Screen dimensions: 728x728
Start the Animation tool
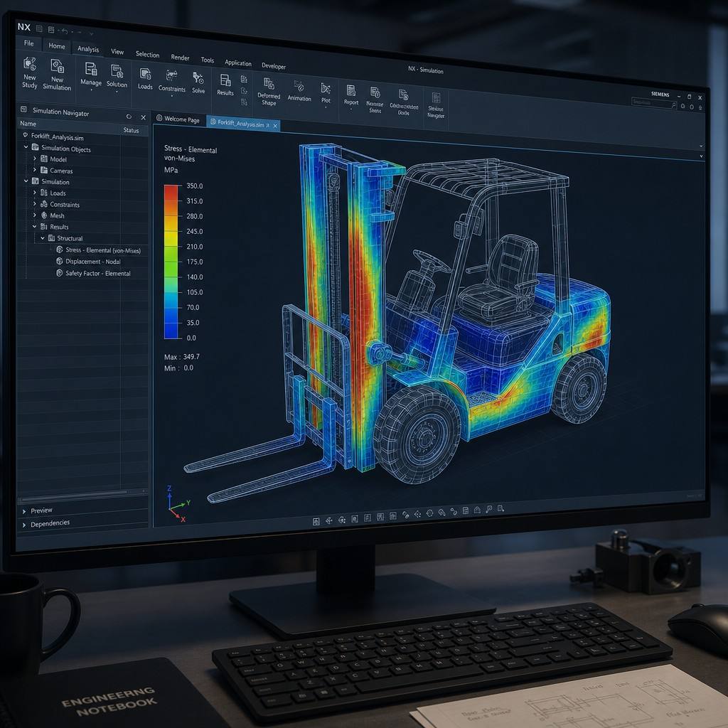point(299,91)
